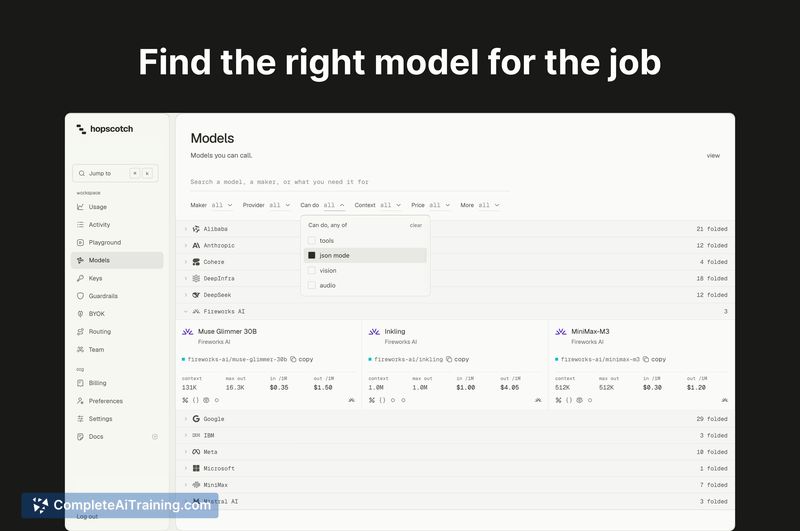
Task: Open Playground via its play icon
Action: tap(80, 242)
